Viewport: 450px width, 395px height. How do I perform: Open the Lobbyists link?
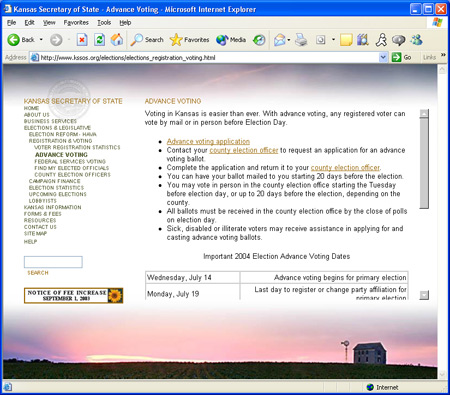click(x=43, y=201)
